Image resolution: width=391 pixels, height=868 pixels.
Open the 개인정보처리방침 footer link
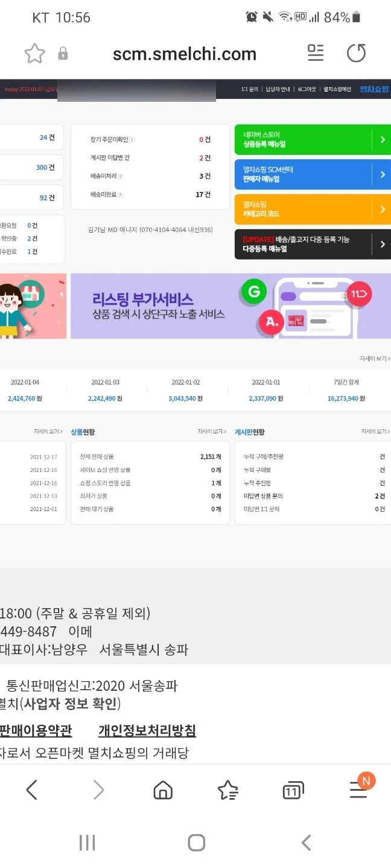point(147,731)
